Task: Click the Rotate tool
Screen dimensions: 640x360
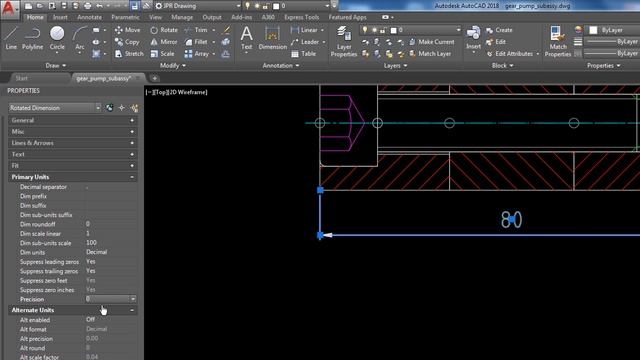Action: coord(164,30)
